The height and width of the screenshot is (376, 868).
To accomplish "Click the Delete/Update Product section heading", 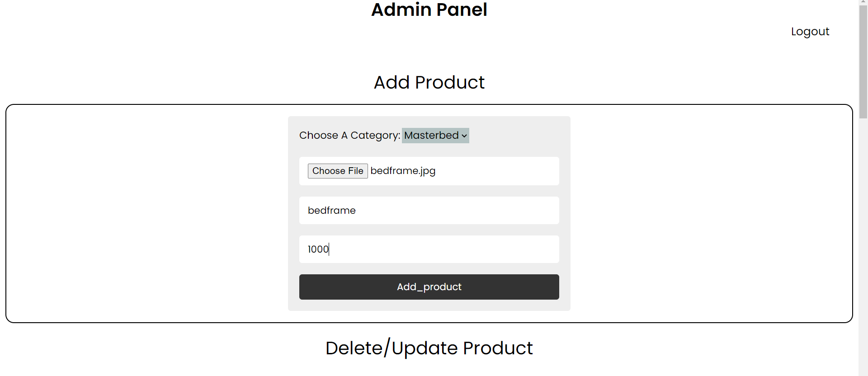I will click(x=429, y=348).
